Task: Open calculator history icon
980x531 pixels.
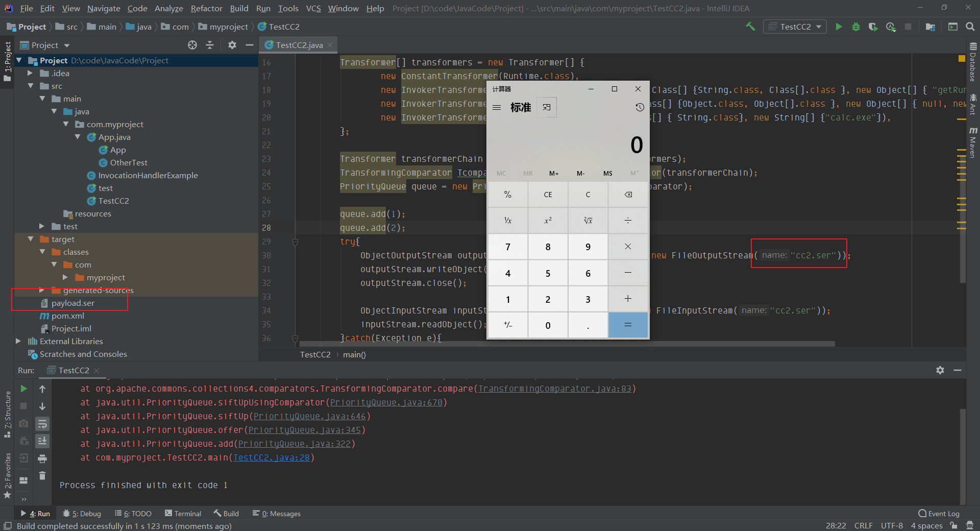Action: 640,107
